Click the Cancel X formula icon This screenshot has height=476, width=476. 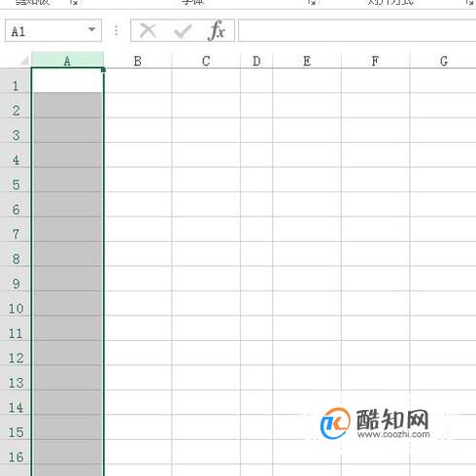148,31
